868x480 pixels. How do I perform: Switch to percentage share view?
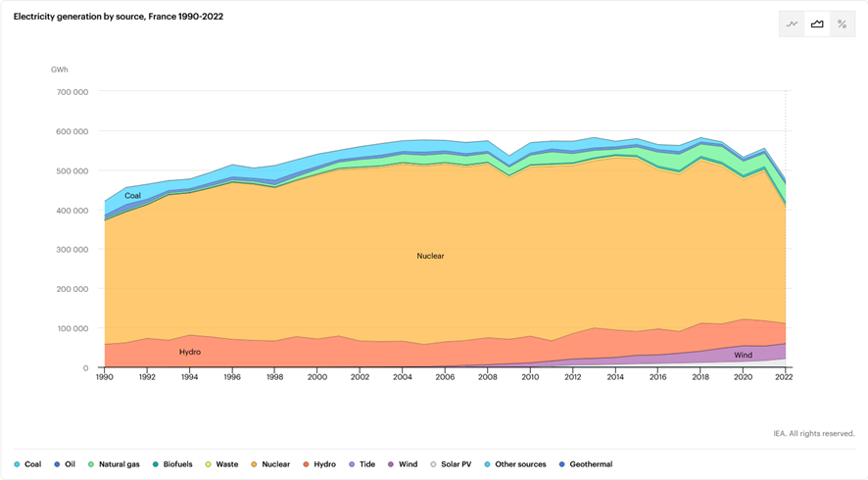pyautogui.click(x=842, y=24)
